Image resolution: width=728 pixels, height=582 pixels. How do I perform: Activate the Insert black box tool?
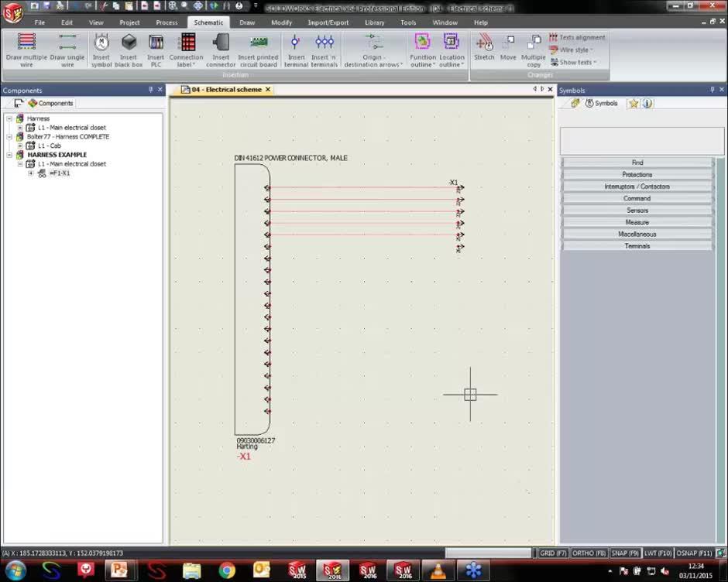(x=129, y=49)
